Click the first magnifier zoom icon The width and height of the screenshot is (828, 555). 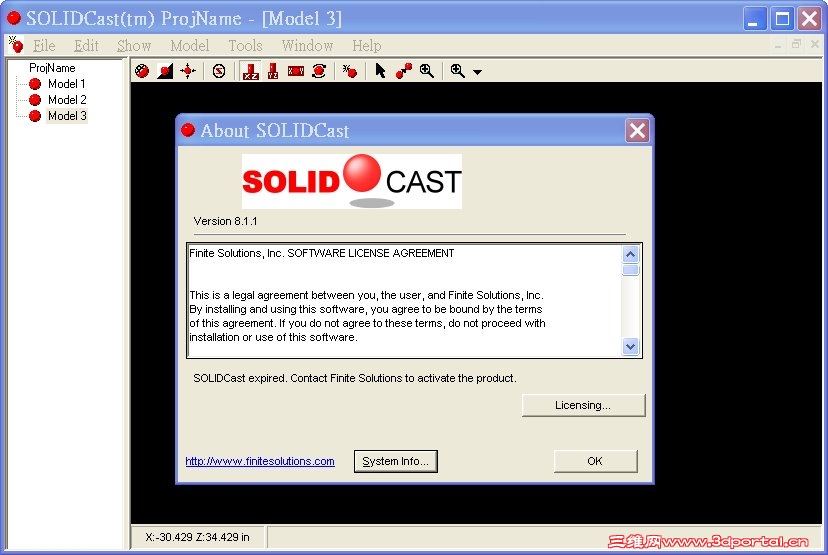tap(427, 71)
